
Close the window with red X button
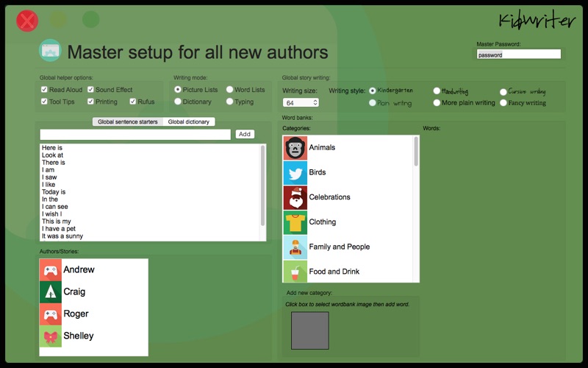pos(27,21)
